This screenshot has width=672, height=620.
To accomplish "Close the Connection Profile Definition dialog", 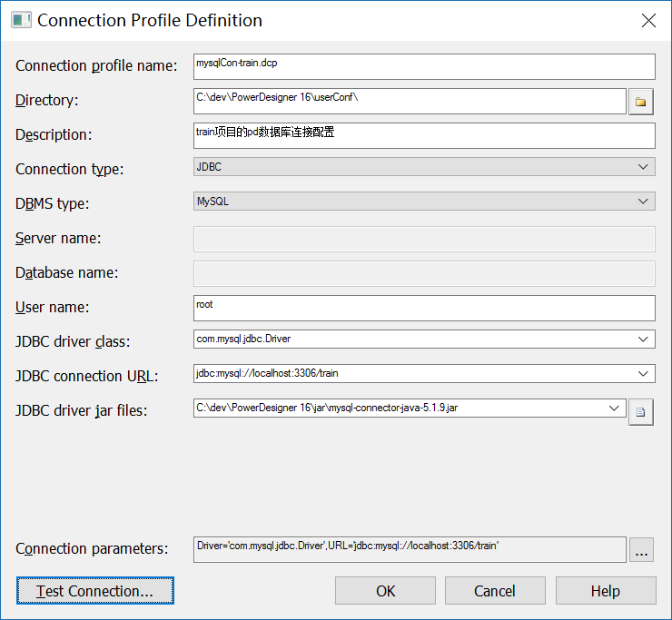I will point(648,20).
